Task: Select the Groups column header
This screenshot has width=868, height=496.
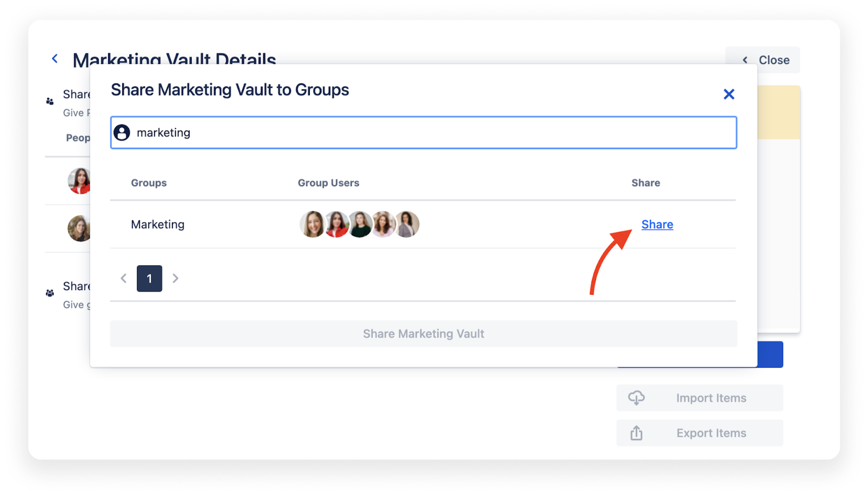Action: click(149, 183)
